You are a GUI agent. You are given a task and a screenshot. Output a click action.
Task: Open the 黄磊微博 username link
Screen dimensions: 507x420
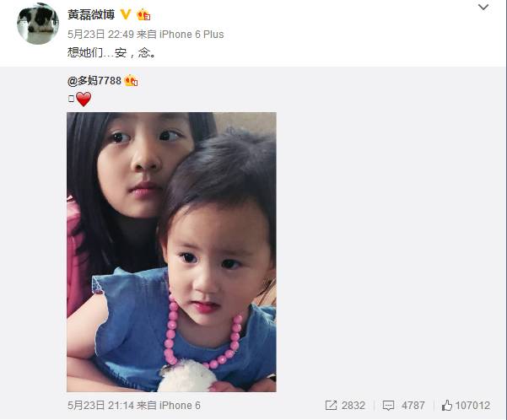tap(91, 14)
